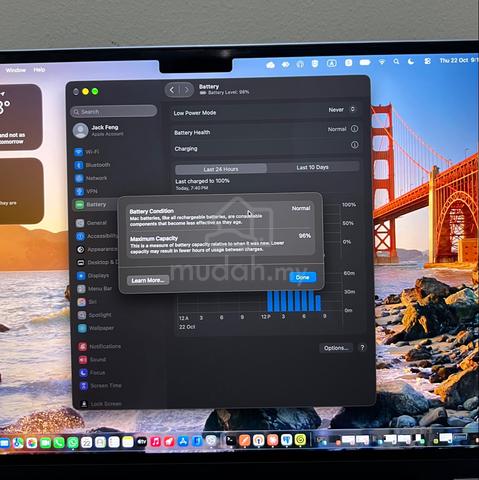Image resolution: width=479 pixels, height=480 pixels.
Task: Click the Learn More button
Action: (148, 280)
